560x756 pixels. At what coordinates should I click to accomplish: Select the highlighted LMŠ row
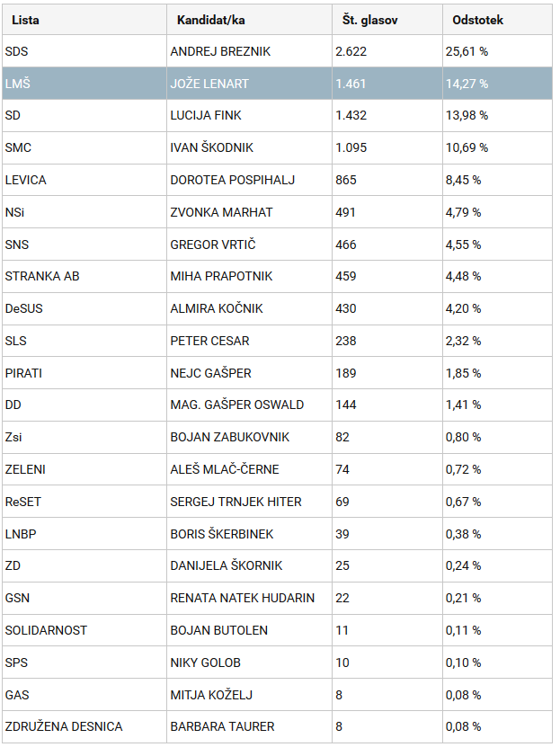pos(277,84)
